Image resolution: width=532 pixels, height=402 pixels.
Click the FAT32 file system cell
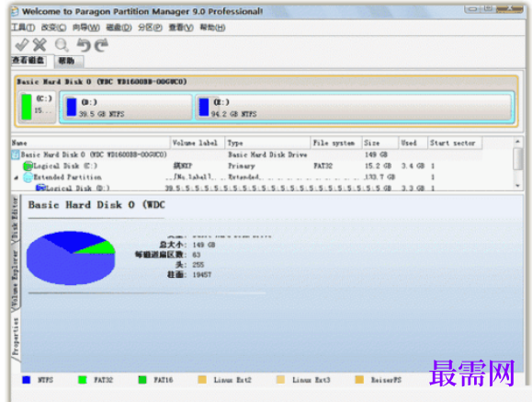coord(323,166)
